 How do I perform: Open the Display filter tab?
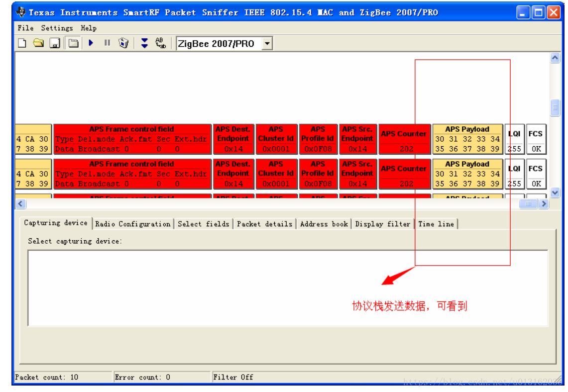[x=382, y=224]
